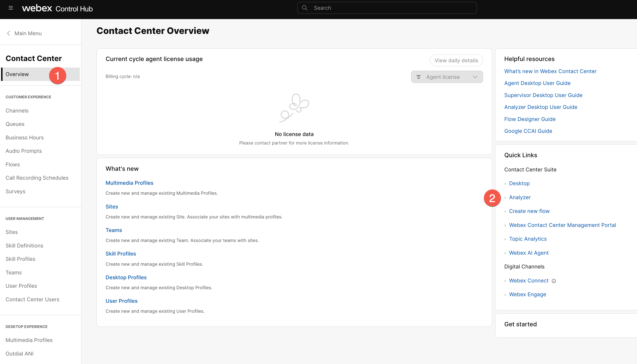Image resolution: width=637 pixels, height=364 pixels.
Task: Click the Create new flow link
Action: tap(529, 211)
